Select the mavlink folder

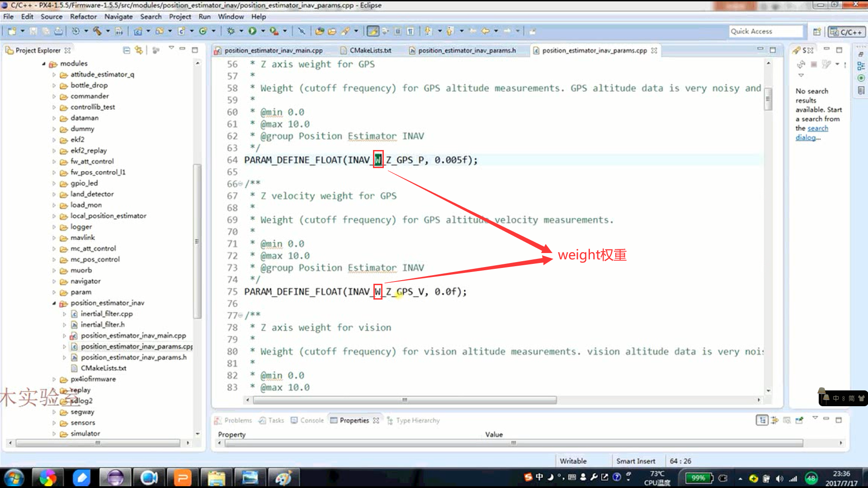coord(82,237)
